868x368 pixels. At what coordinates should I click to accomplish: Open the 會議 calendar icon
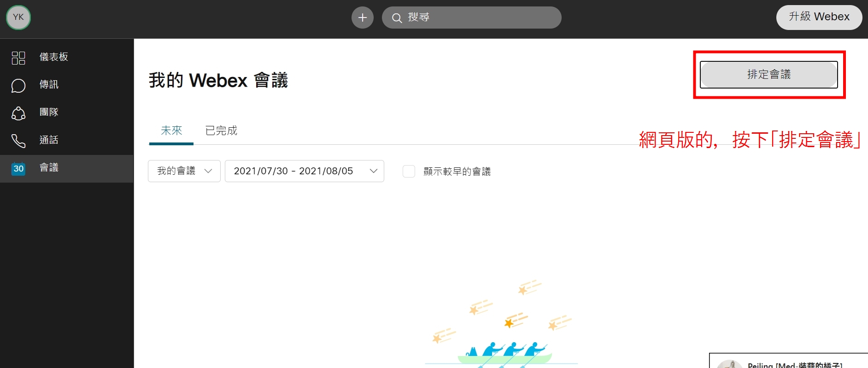[x=18, y=168]
